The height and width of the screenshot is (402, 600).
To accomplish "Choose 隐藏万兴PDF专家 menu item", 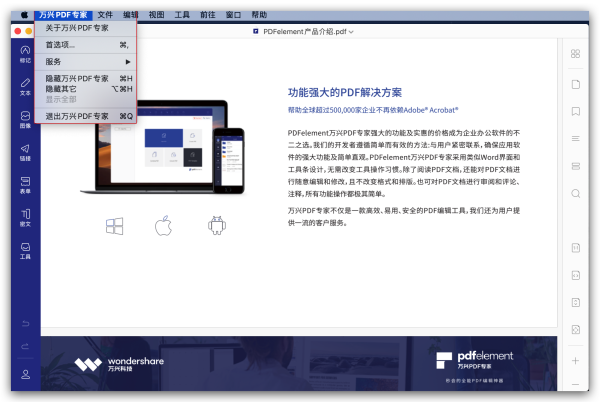I will coord(85,78).
